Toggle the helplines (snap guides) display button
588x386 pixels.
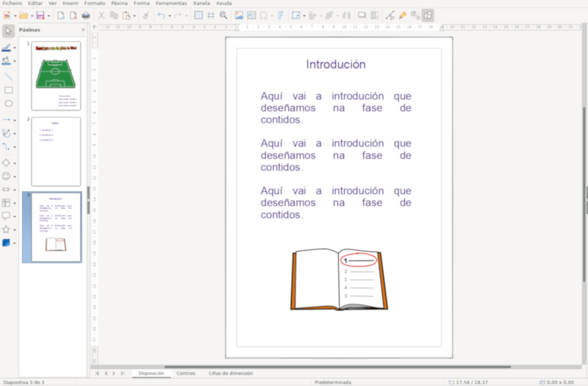[x=211, y=15]
